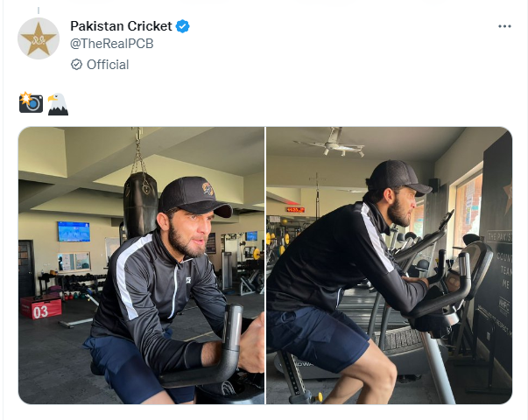Visit the @TheRealPCB handle link

pyautogui.click(x=111, y=44)
